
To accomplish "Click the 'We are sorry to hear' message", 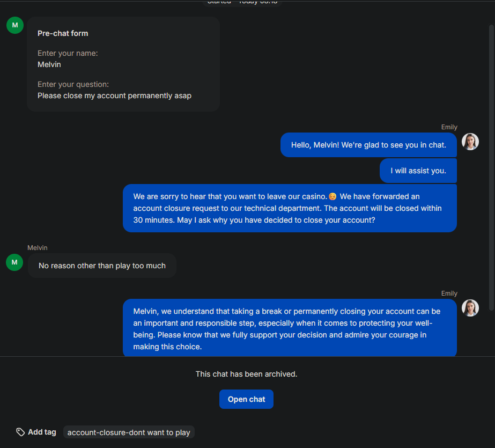I will click(x=290, y=208).
